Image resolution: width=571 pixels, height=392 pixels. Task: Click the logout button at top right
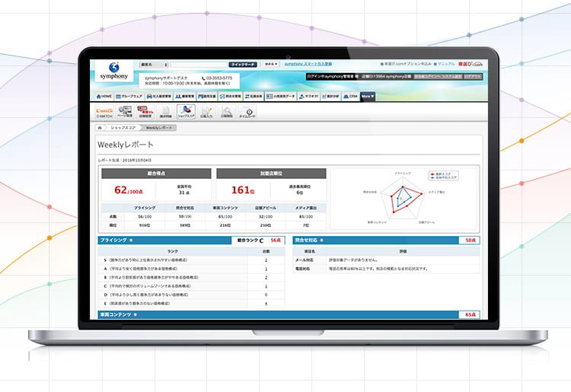[x=473, y=76]
